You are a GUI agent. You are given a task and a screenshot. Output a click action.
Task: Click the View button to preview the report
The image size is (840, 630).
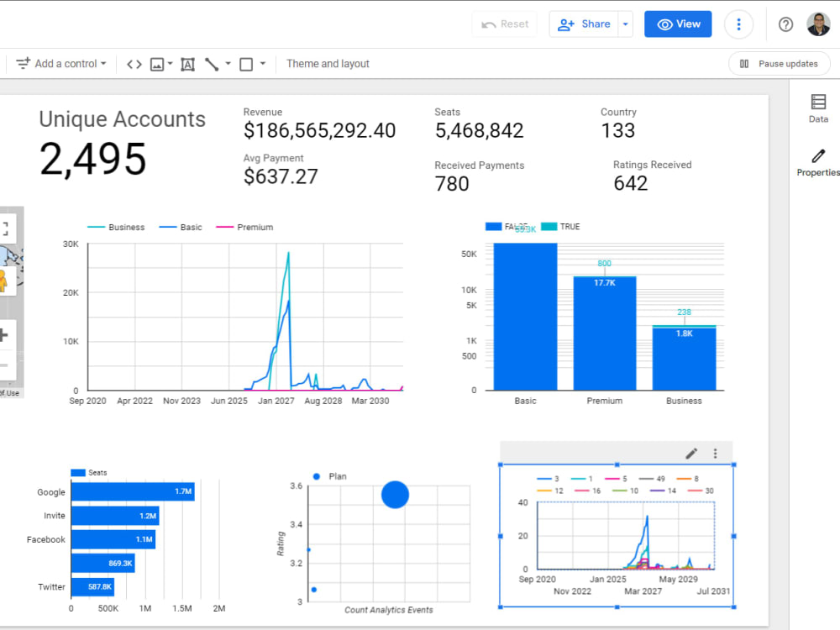[678, 24]
